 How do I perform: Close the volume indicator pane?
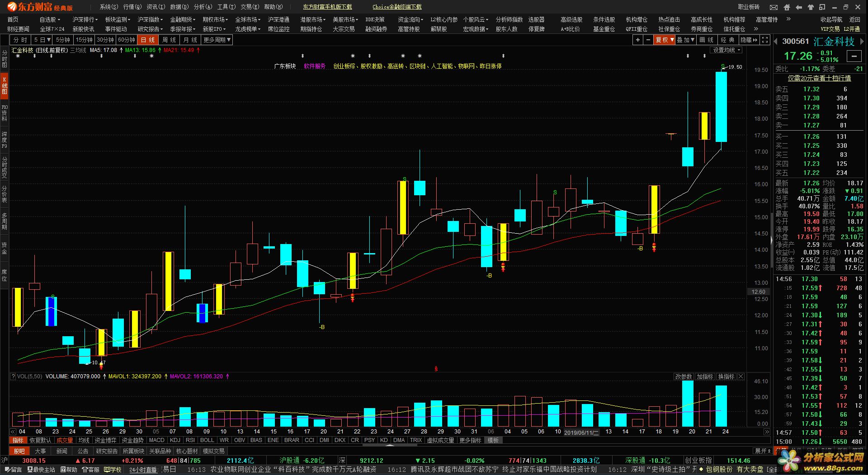point(741,376)
